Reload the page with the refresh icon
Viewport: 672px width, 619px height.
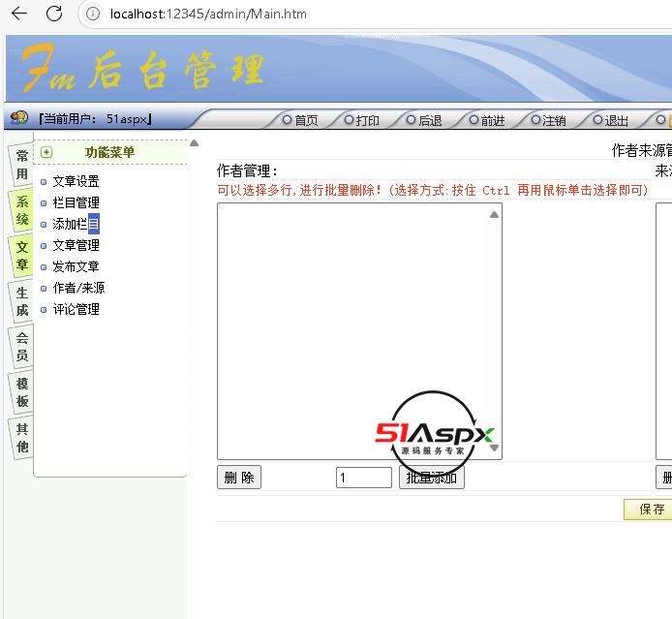(54, 14)
